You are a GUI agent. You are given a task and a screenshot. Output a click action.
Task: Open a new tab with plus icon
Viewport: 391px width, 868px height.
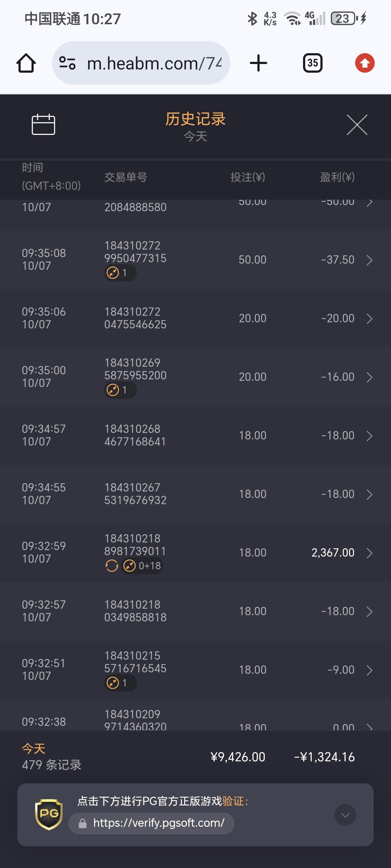tap(258, 63)
